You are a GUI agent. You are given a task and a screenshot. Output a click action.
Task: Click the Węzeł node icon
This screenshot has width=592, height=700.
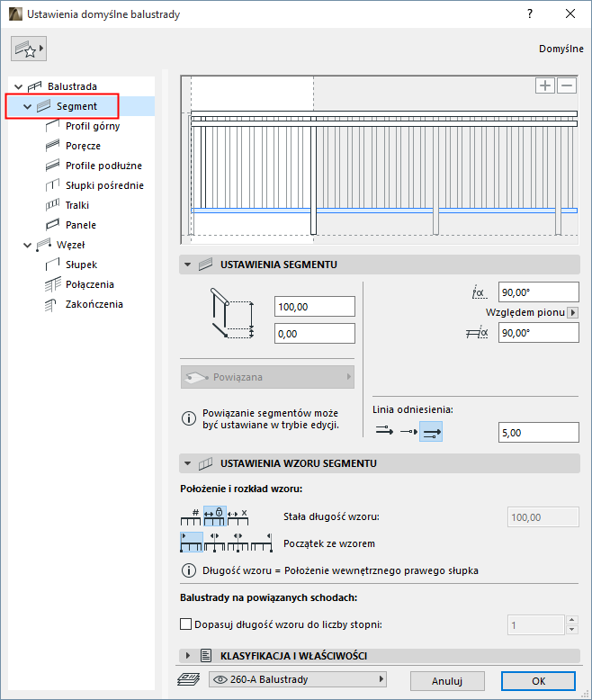pyautogui.click(x=43, y=244)
